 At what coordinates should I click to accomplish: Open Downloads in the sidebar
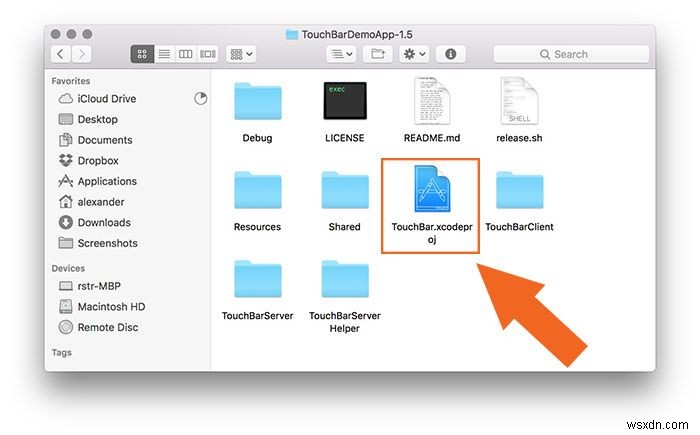click(x=95, y=222)
